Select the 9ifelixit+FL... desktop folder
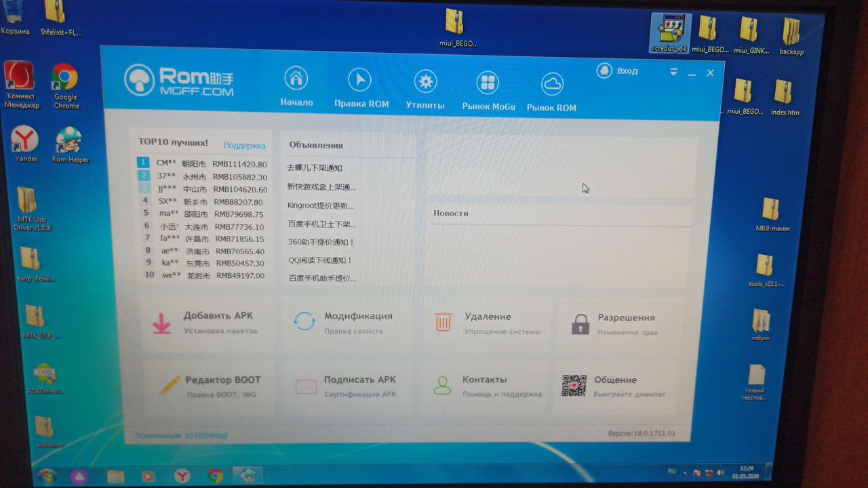 coord(60,19)
